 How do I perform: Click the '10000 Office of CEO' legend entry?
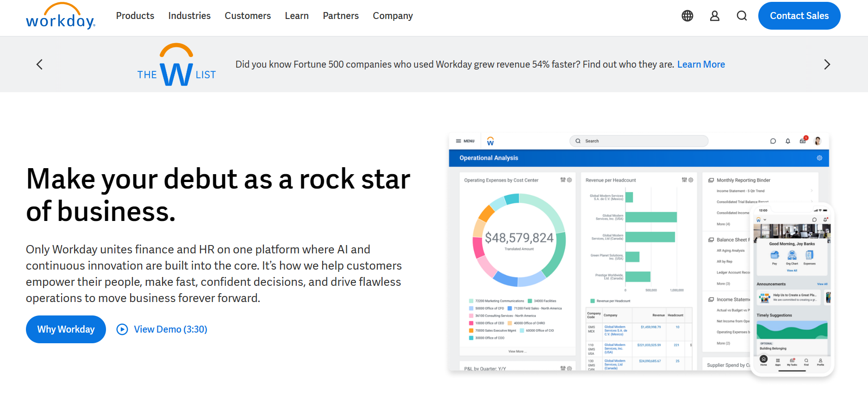[487, 323]
